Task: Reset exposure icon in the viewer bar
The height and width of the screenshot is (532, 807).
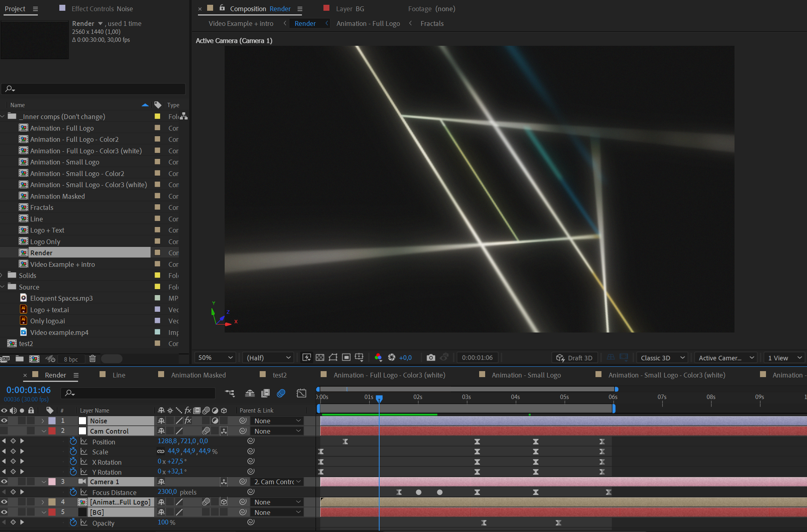Action: pos(392,358)
